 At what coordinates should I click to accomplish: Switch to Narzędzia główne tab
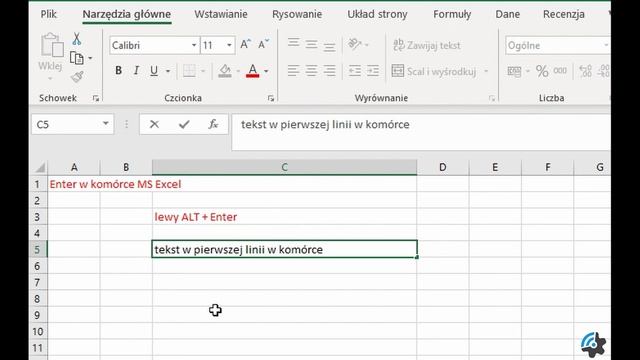pos(127,14)
